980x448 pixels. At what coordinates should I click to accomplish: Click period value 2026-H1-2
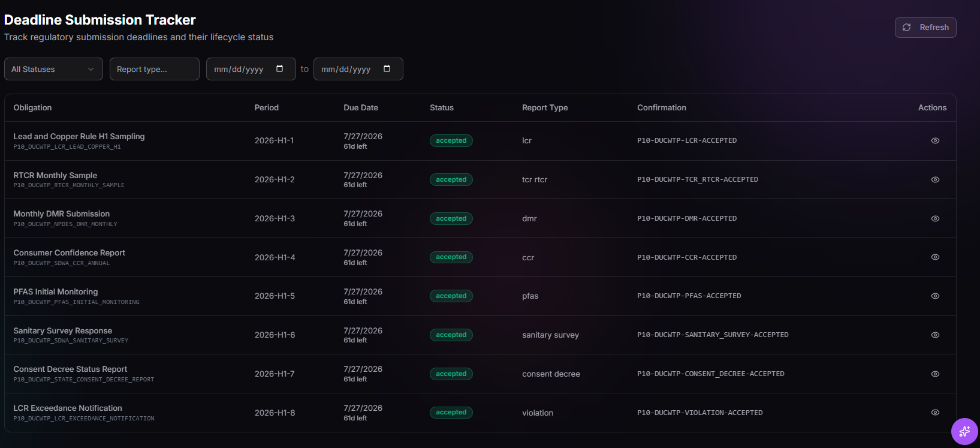point(275,180)
